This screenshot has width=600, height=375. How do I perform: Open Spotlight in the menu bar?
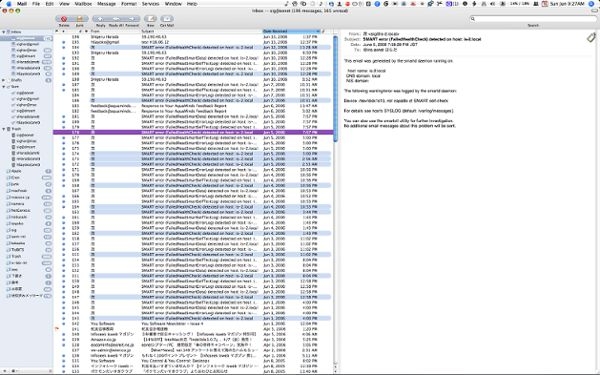pos(592,4)
